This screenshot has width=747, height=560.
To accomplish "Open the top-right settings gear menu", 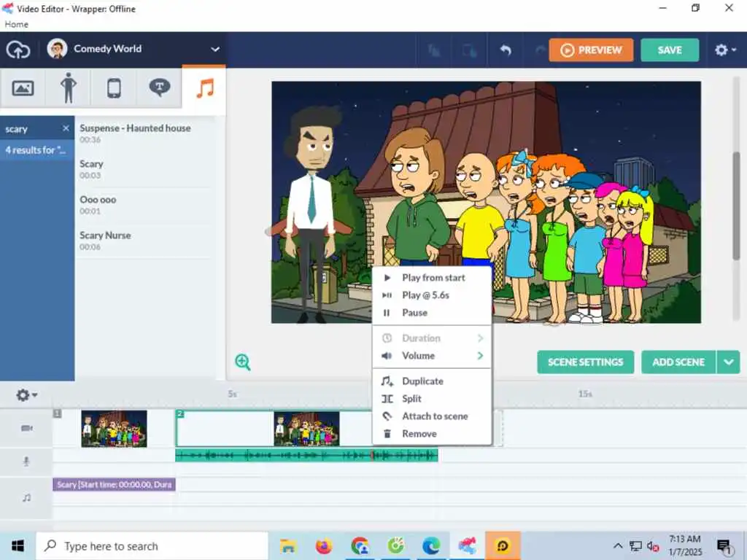I will coord(725,50).
